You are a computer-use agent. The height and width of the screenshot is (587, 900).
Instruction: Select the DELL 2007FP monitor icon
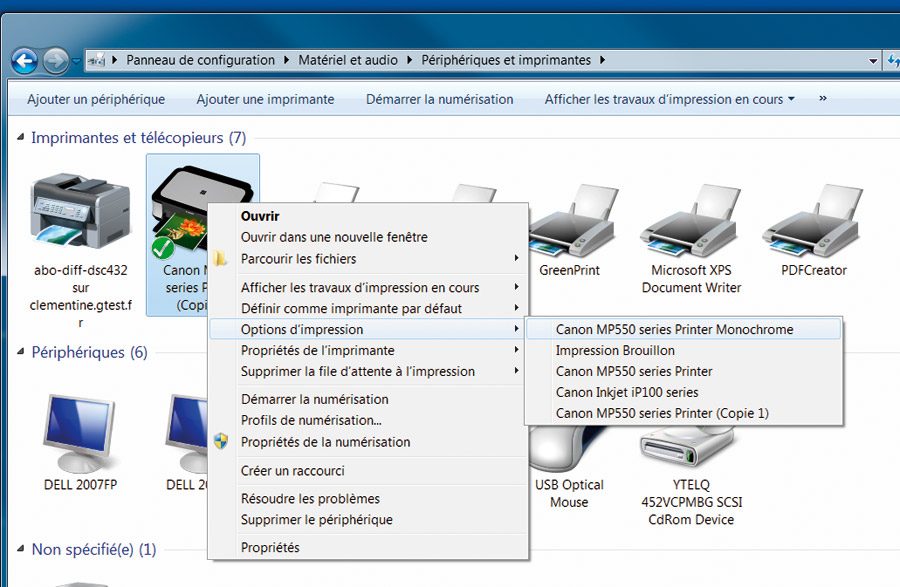pos(80,433)
